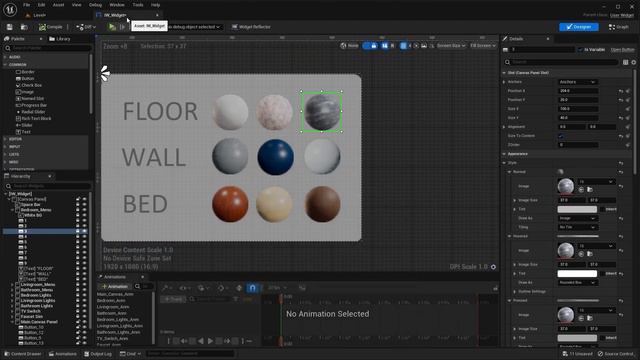Toggle the timeline snapping magnet icon
Screen dimensions: 640x360
[x=252, y=288]
